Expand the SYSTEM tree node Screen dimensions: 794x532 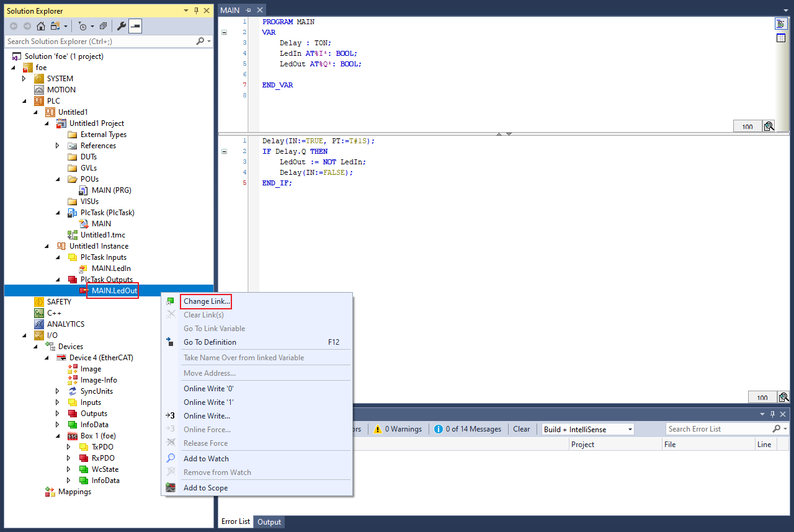pyautogui.click(x=24, y=79)
